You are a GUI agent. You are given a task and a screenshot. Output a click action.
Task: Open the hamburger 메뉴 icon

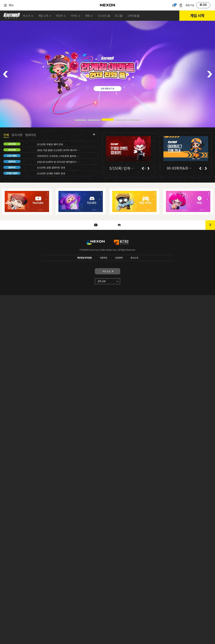5,5
